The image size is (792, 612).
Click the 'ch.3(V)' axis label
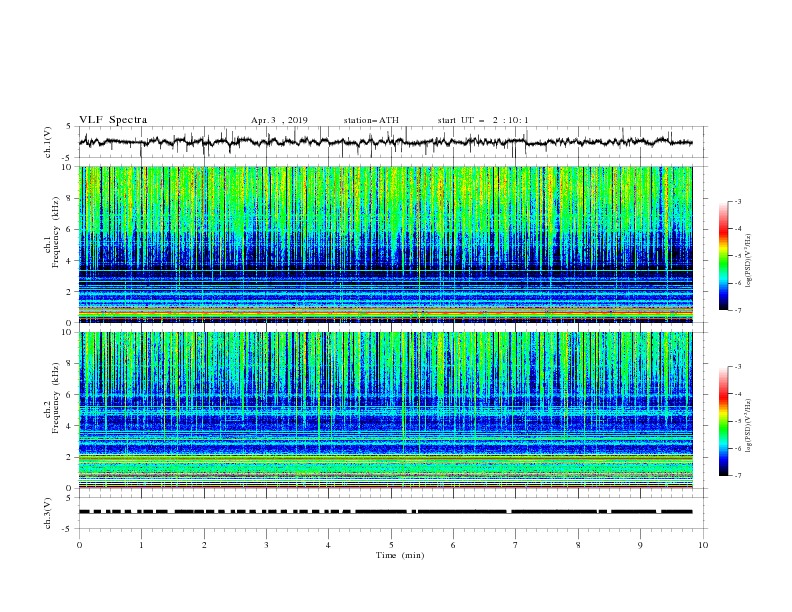47,513
